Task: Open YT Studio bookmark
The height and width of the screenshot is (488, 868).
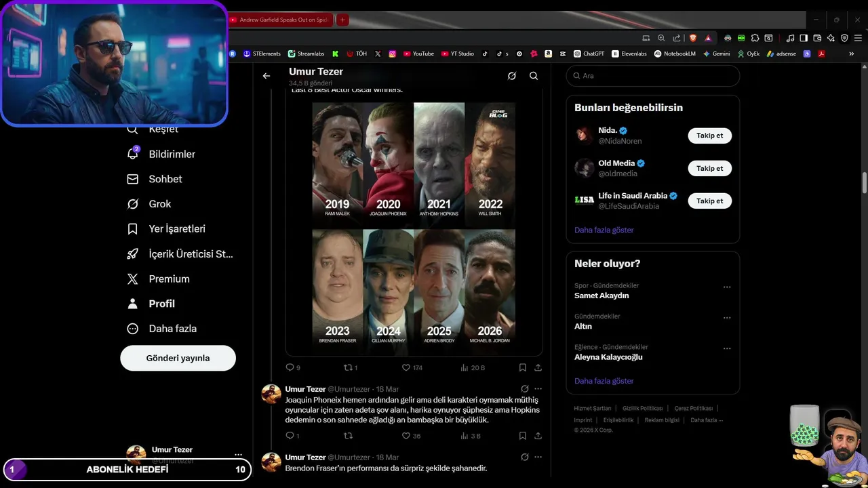Action: (x=458, y=54)
